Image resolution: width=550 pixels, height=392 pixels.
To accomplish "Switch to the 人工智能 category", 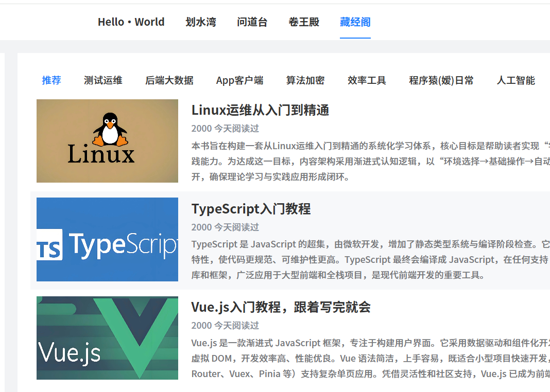I will [x=515, y=80].
